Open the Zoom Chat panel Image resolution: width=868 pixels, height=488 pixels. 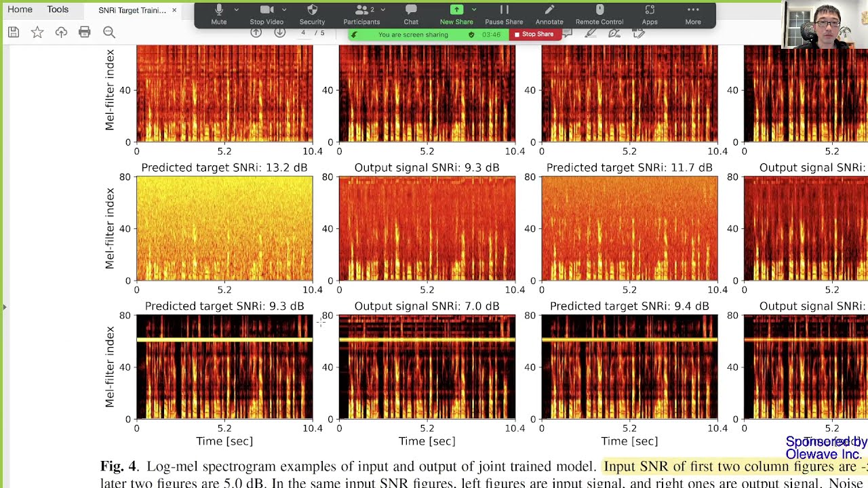(411, 15)
